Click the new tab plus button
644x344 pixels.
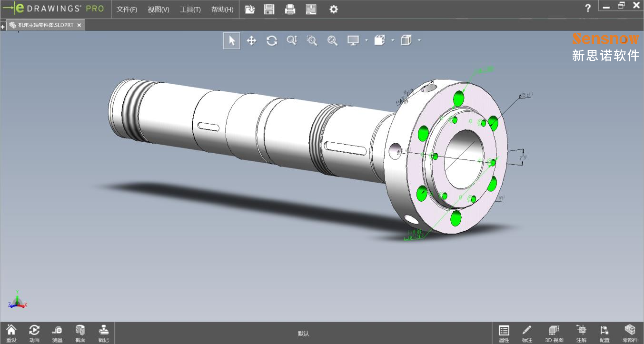[3, 27]
